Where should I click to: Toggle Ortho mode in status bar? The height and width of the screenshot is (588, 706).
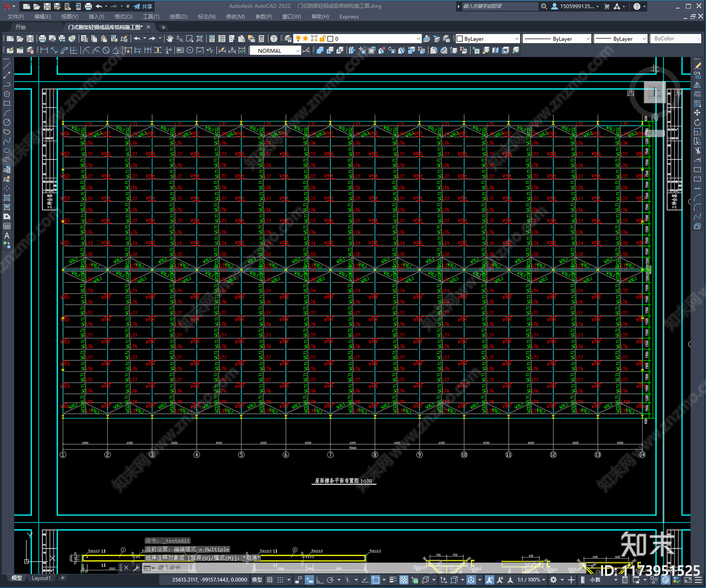click(x=319, y=580)
